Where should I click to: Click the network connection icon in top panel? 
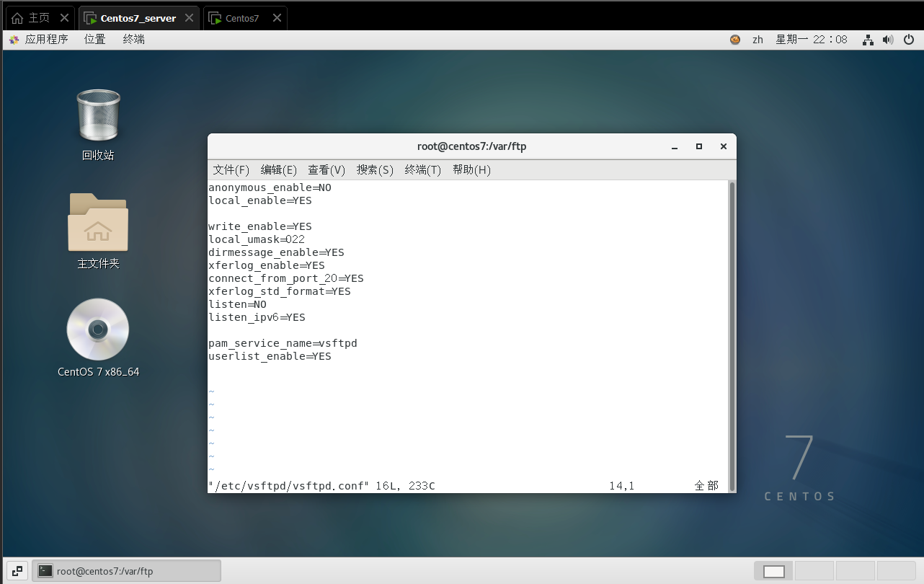[869, 40]
